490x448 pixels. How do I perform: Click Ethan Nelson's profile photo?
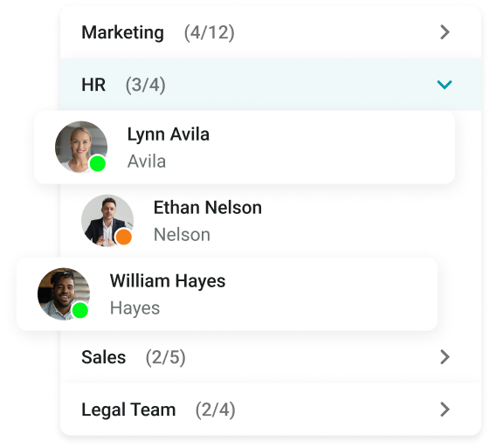coord(107,221)
